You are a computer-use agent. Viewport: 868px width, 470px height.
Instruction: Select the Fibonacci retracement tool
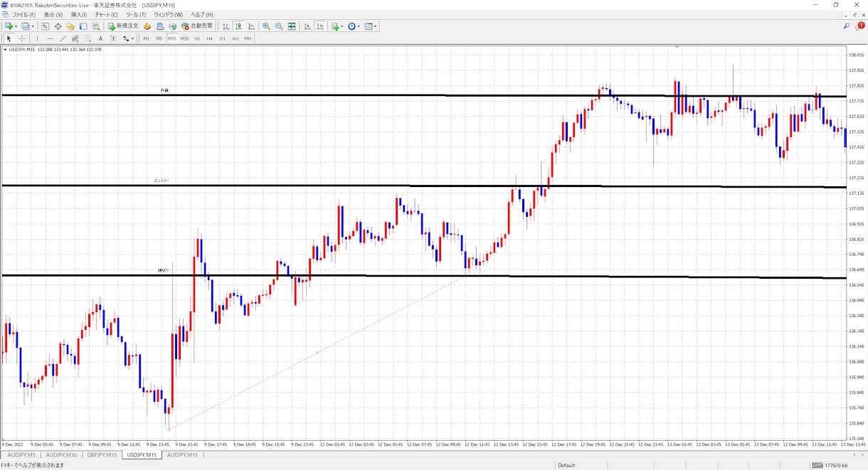pyautogui.click(x=88, y=38)
